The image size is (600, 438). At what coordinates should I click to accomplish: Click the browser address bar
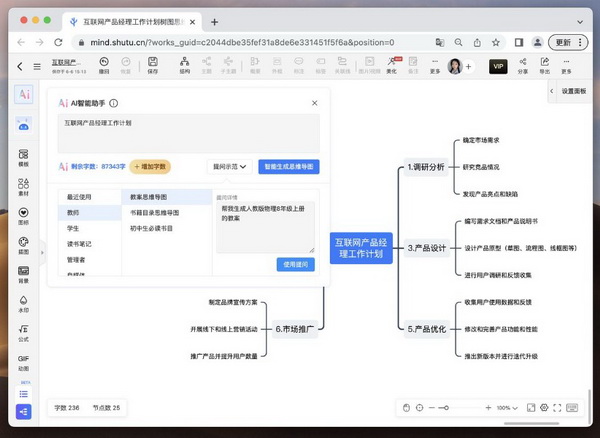[x=254, y=42]
